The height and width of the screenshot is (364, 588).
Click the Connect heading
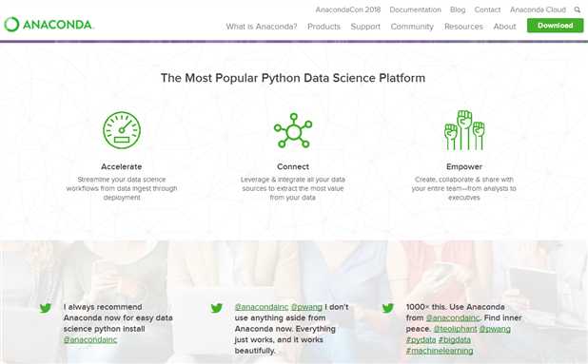click(293, 166)
